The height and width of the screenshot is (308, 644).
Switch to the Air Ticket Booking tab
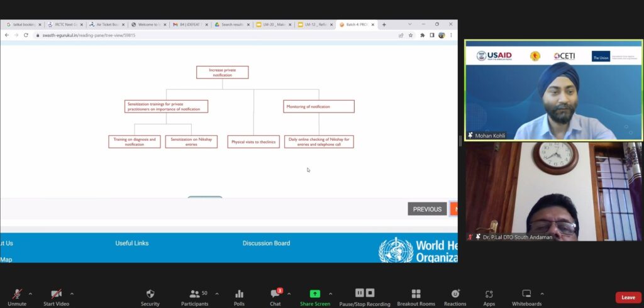(x=104, y=25)
